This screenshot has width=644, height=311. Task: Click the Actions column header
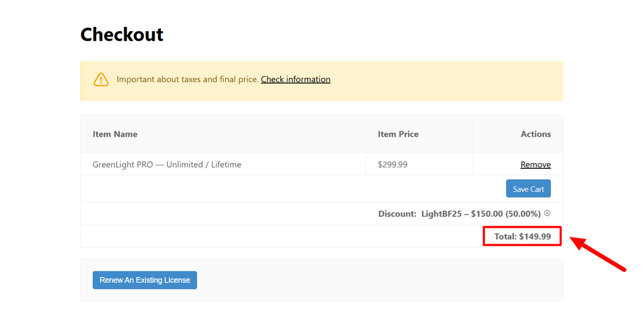535,134
